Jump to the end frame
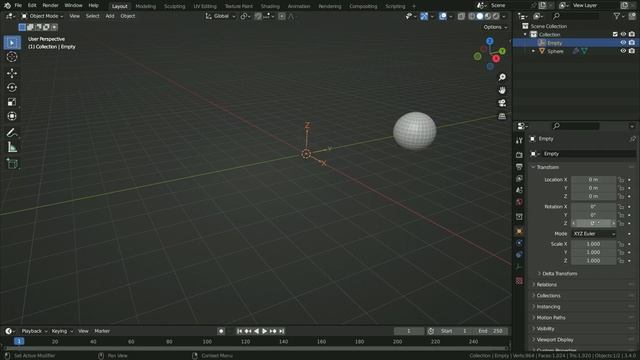 point(282,331)
